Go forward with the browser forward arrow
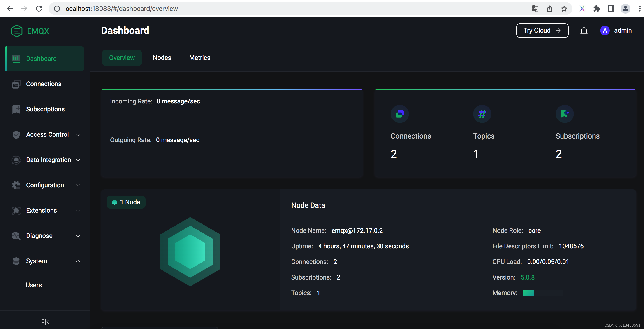 coord(24,9)
